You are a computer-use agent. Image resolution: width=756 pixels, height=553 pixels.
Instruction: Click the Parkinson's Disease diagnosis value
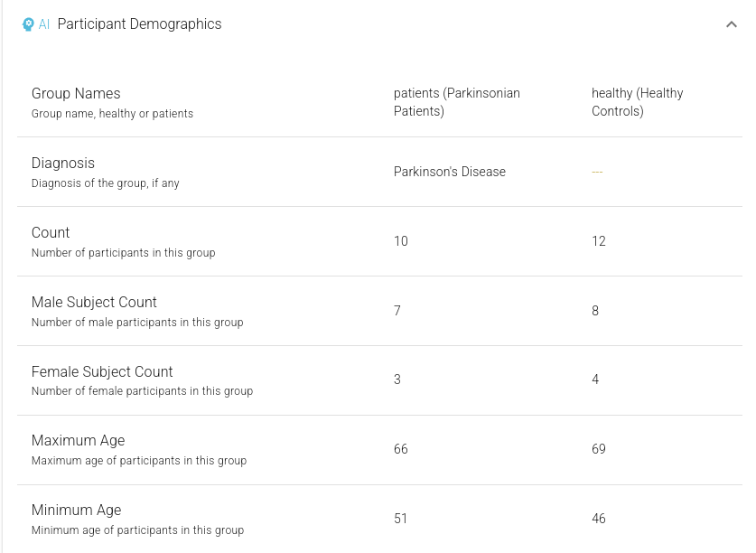450,172
